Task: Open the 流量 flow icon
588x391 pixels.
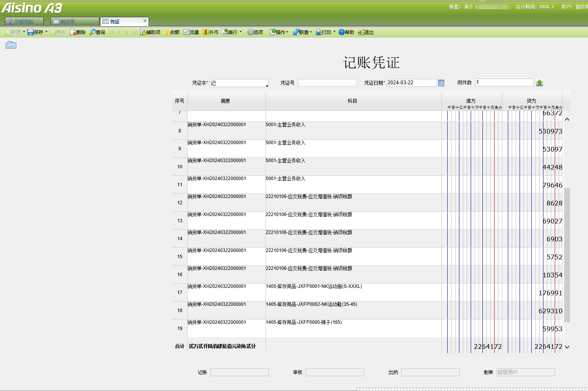Action: coord(191,32)
